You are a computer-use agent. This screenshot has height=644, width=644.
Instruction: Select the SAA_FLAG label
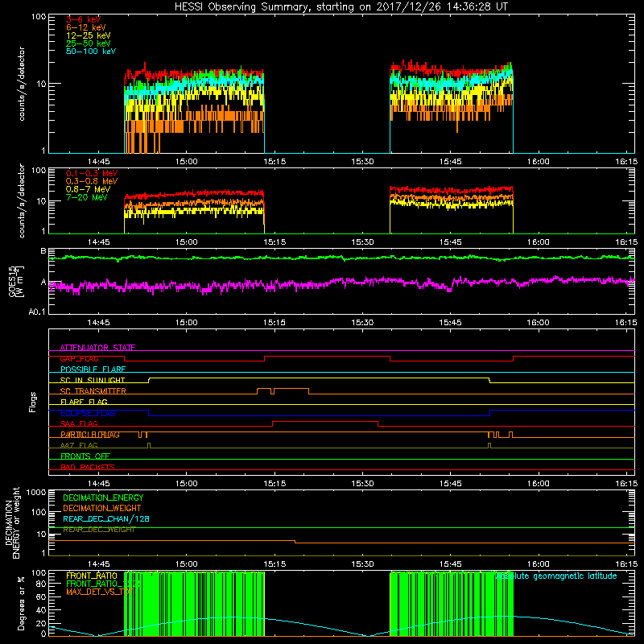tap(79, 423)
